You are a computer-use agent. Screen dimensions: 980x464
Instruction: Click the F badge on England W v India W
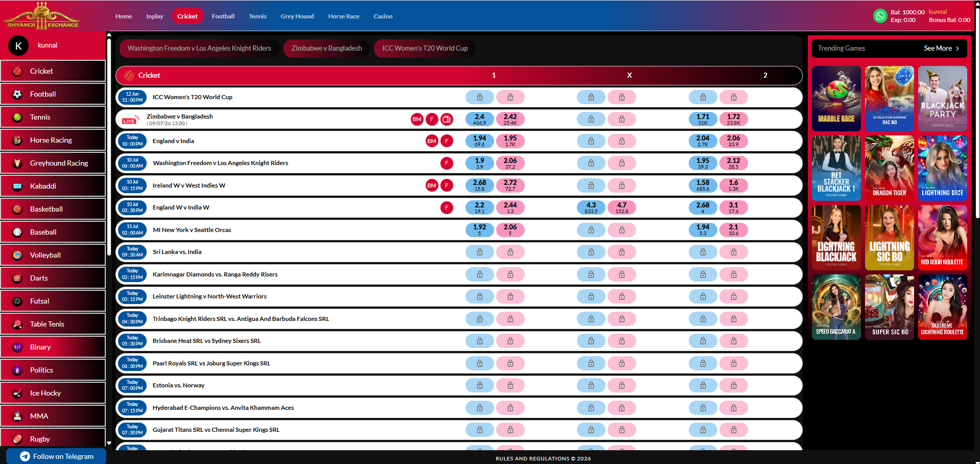tap(447, 207)
